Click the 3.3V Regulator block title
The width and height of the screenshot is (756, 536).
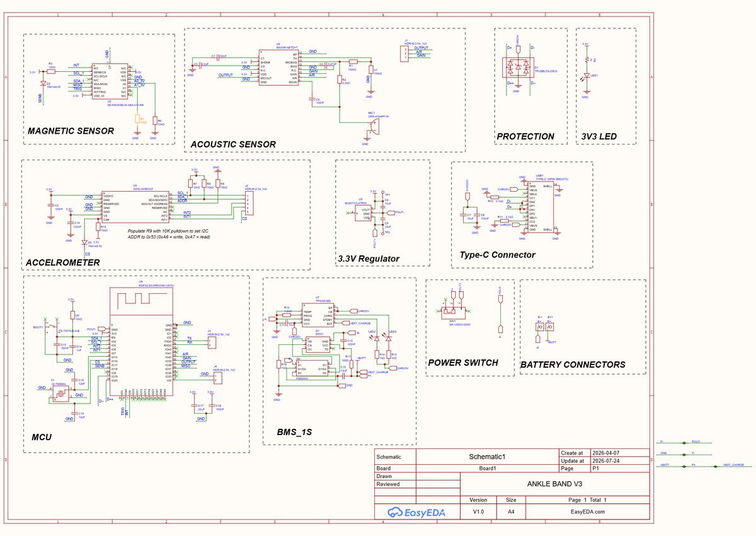[x=369, y=259]
